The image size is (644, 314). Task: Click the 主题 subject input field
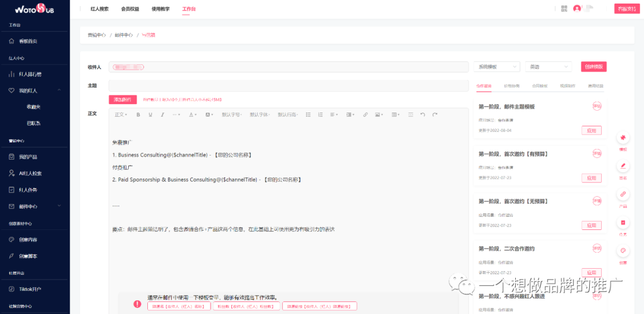pos(289,86)
